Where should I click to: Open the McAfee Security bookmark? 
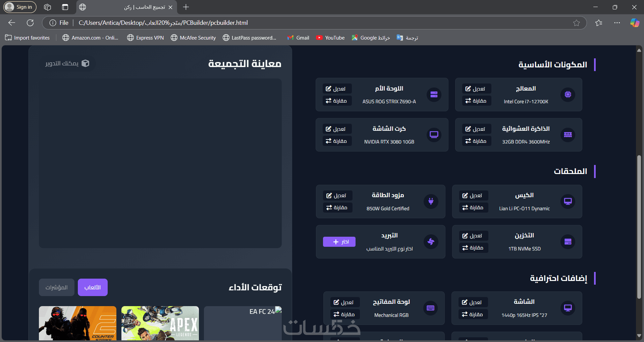pos(193,38)
